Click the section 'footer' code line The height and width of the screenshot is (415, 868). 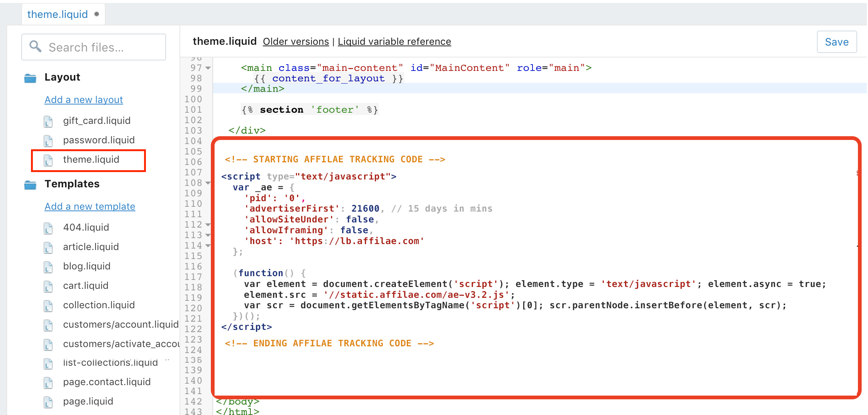[310, 110]
